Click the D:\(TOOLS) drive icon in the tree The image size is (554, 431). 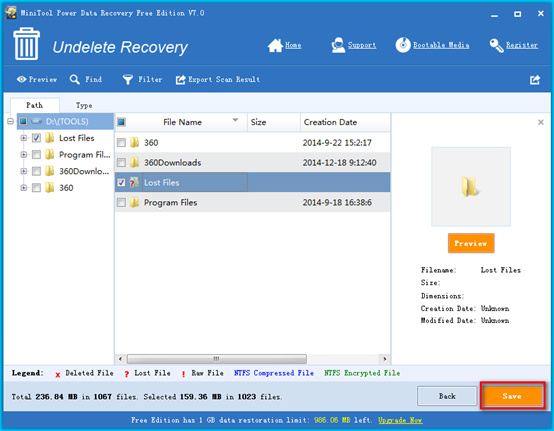tap(37, 122)
